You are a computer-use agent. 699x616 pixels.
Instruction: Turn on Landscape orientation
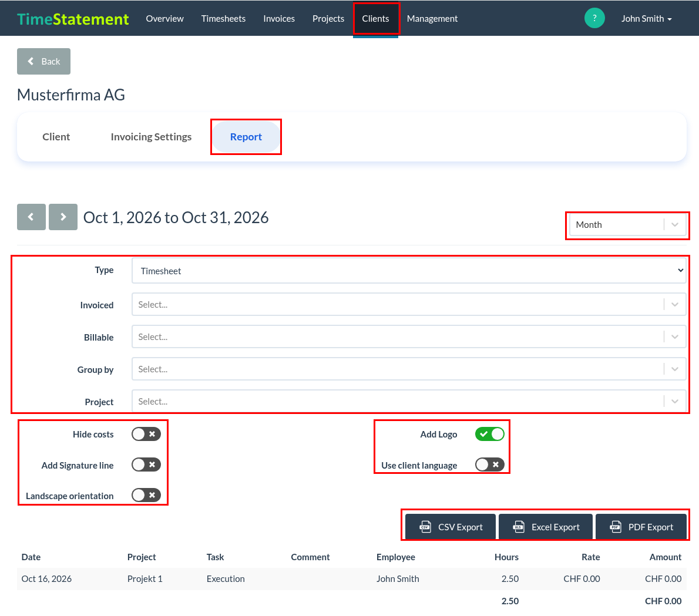pos(146,495)
